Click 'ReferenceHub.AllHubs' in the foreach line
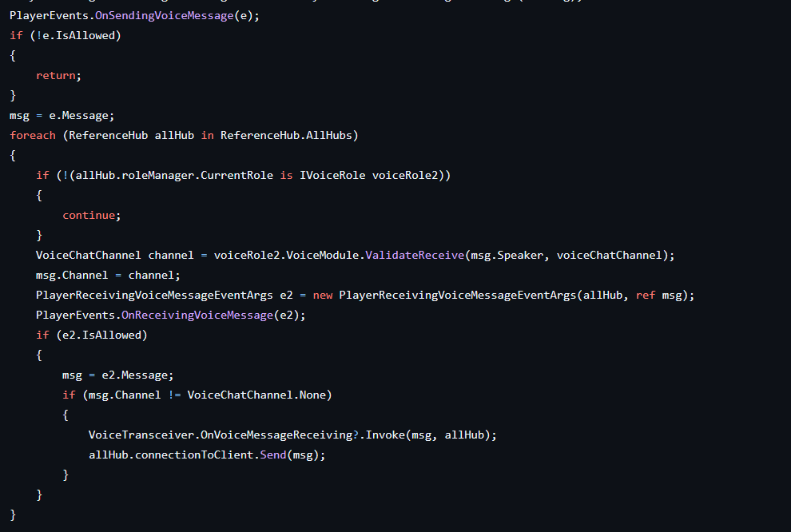791x532 pixels. (x=286, y=136)
